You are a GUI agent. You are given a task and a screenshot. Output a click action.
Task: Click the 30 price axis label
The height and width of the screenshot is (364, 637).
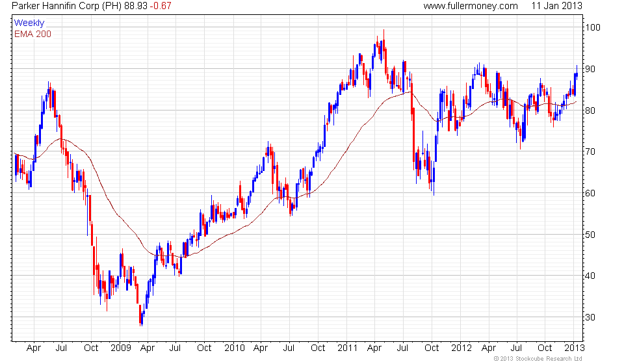[x=590, y=317]
